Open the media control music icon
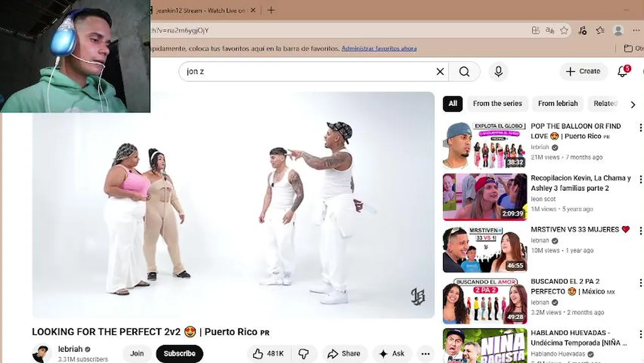 [583, 30]
